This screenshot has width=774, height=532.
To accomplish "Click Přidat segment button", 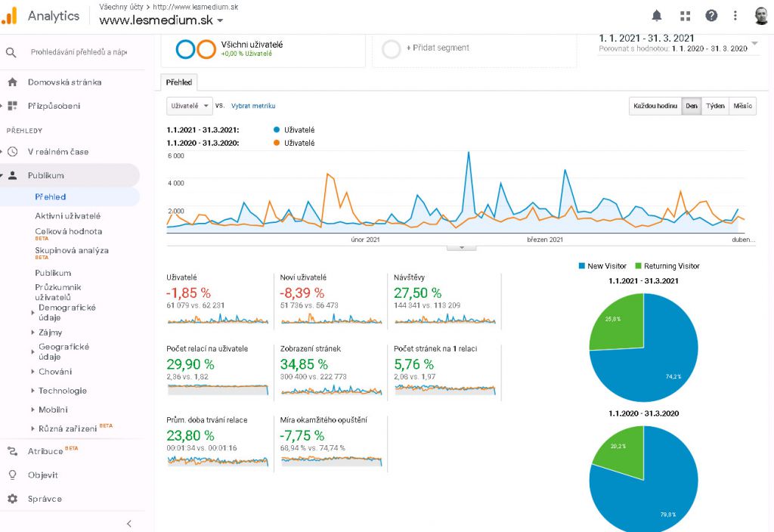I will [x=437, y=48].
